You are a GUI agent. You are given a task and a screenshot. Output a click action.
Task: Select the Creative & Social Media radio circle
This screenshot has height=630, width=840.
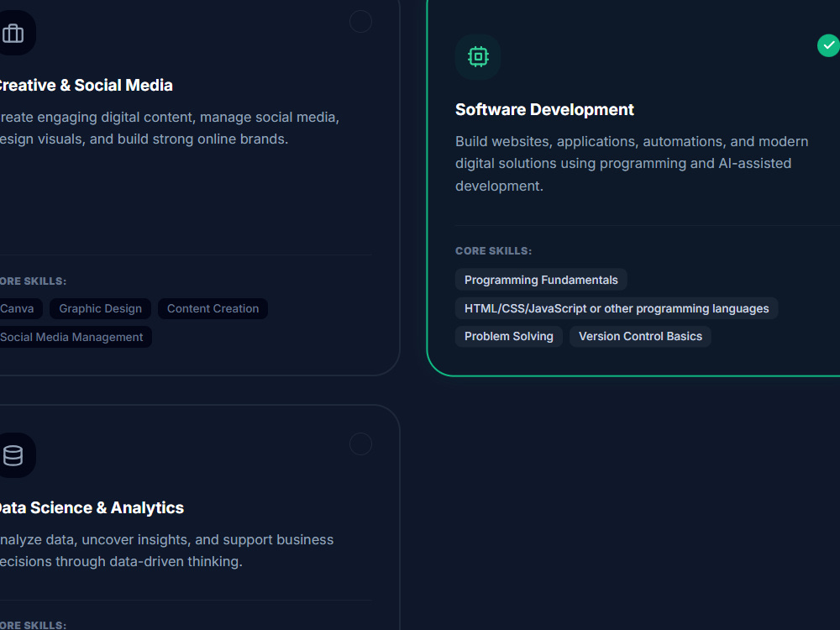point(360,22)
